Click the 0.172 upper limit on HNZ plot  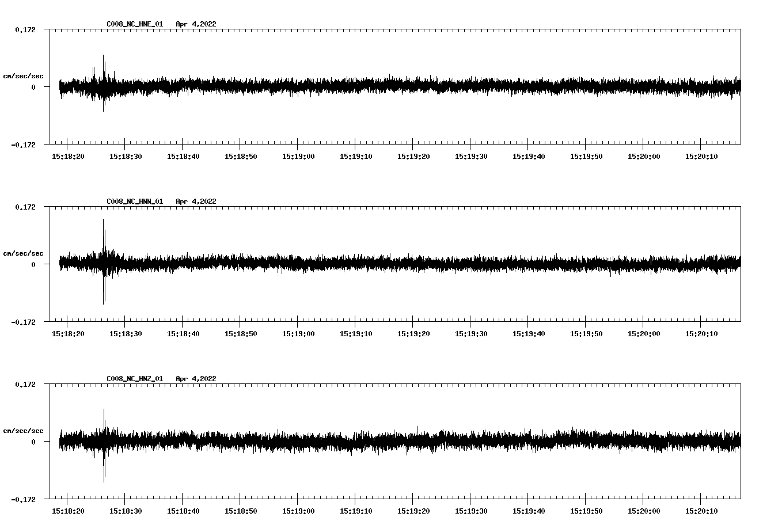point(25,384)
